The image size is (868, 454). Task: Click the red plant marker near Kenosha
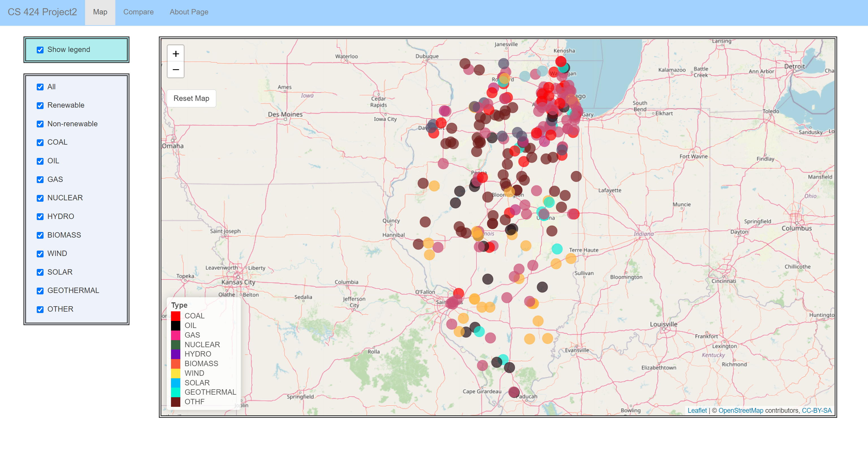561,61
